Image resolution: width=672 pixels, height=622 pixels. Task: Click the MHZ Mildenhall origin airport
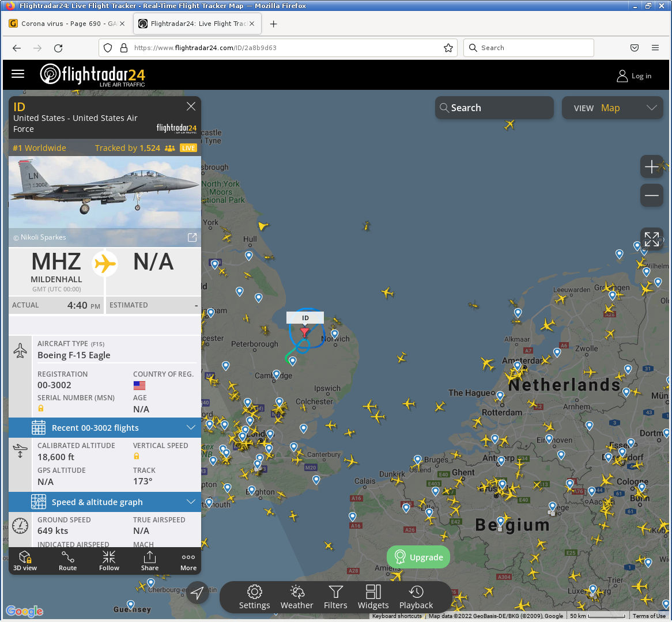pyautogui.click(x=56, y=271)
